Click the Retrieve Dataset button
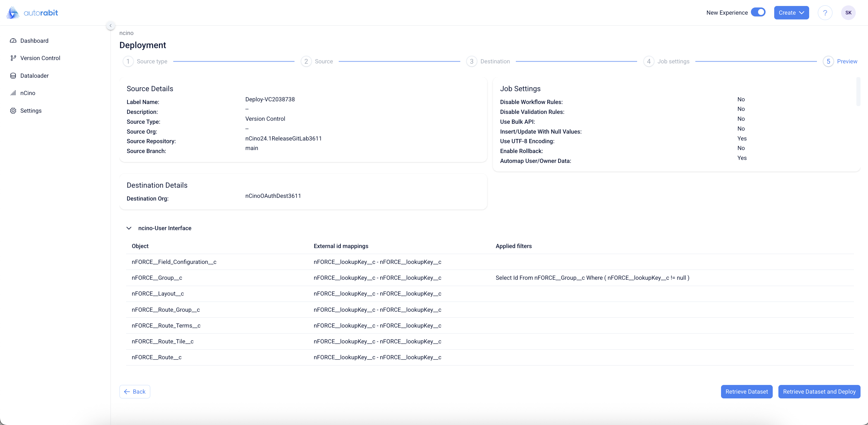Viewport: 868px width, 425px height. tap(746, 392)
